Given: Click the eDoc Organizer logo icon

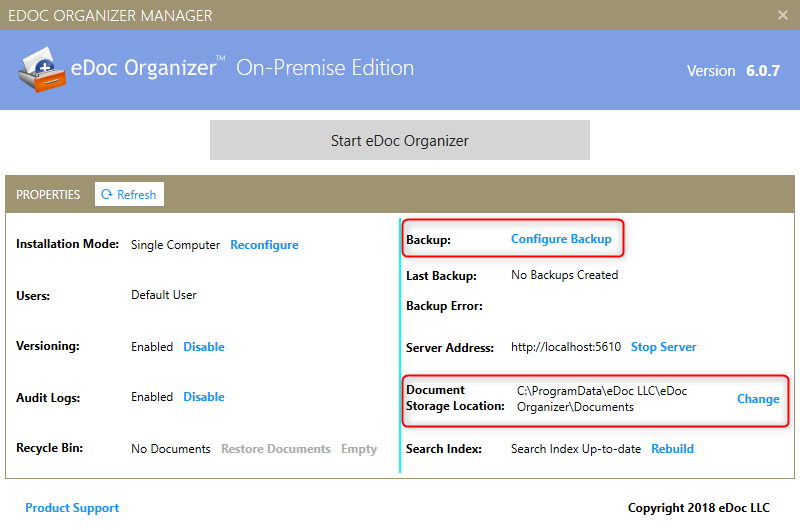Looking at the screenshot, I should [x=42, y=69].
